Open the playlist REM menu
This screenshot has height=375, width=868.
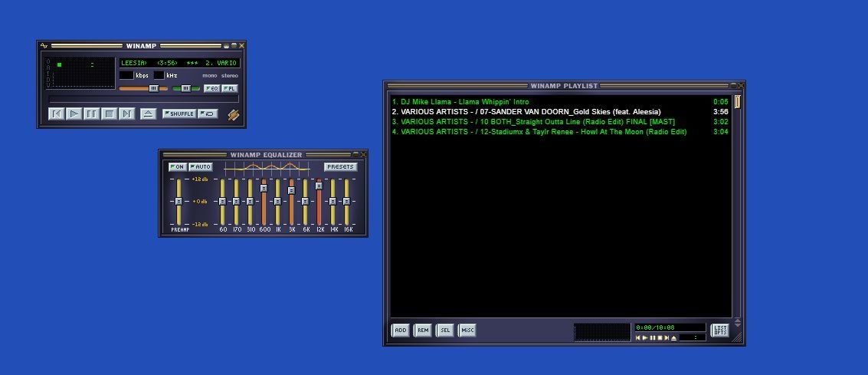pyautogui.click(x=423, y=330)
